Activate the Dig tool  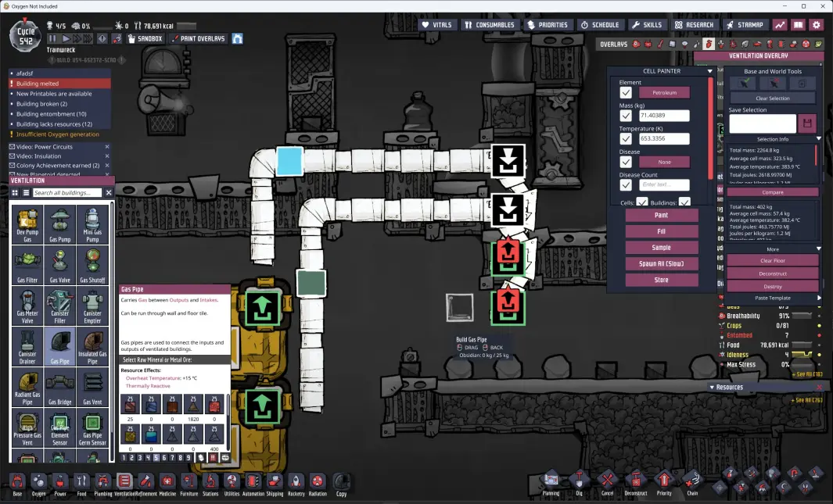click(579, 481)
